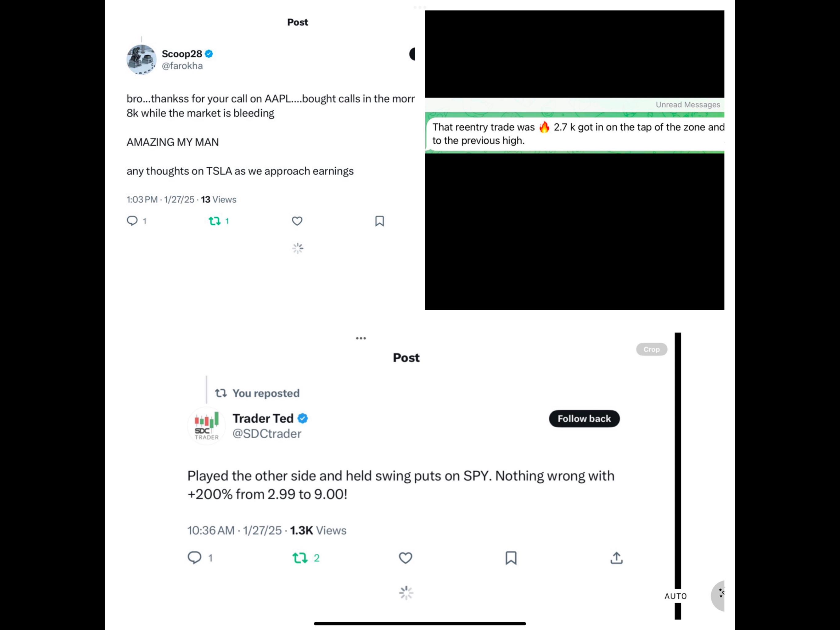Click Trader Ted's verified badge

[303, 418]
